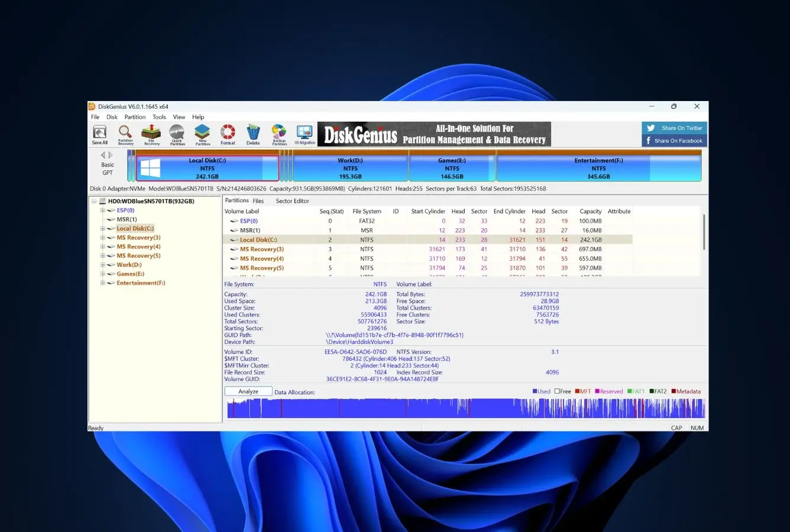This screenshot has height=532, width=790.
Task: Click the drive icon of MS Recovery(4) in the table
Action: [x=234, y=259]
